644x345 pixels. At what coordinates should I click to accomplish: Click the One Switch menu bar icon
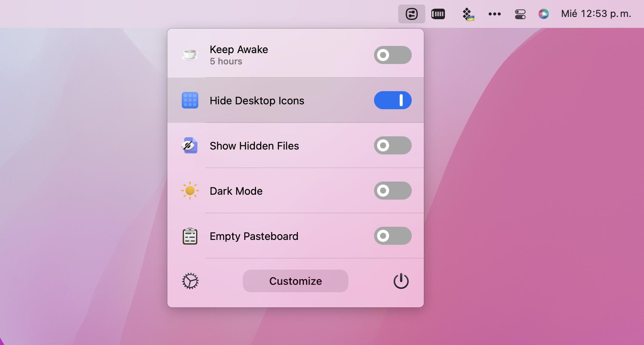click(x=411, y=14)
